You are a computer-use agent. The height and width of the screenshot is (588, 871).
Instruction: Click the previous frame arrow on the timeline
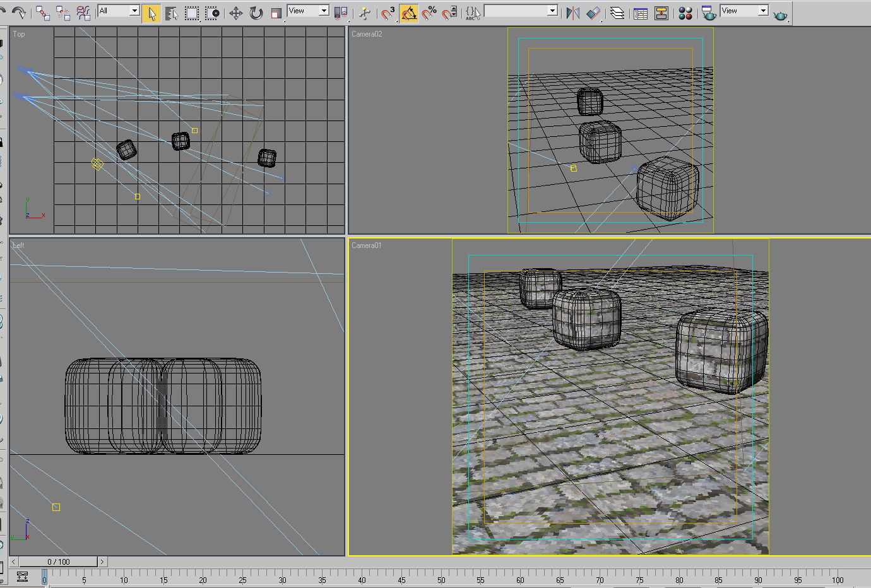[13, 561]
